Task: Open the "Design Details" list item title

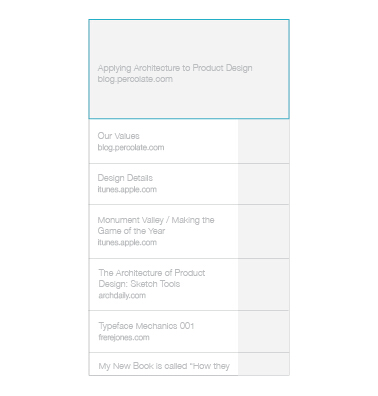Action: (x=125, y=178)
